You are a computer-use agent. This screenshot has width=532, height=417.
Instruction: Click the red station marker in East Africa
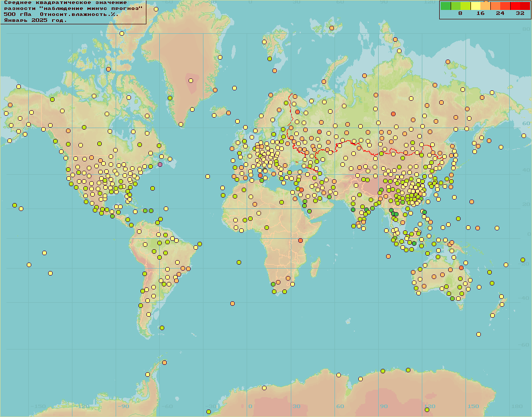300,241
